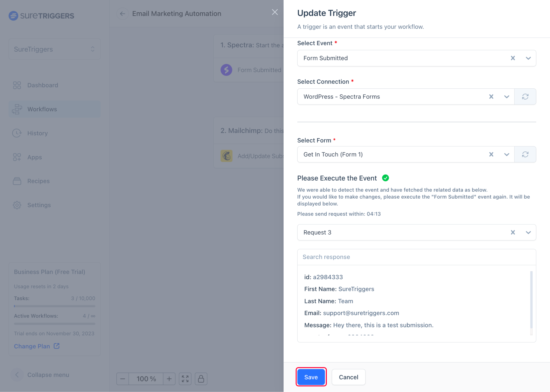This screenshot has width=550, height=392.
Task: Click the Workflows menu item
Action: click(x=42, y=109)
